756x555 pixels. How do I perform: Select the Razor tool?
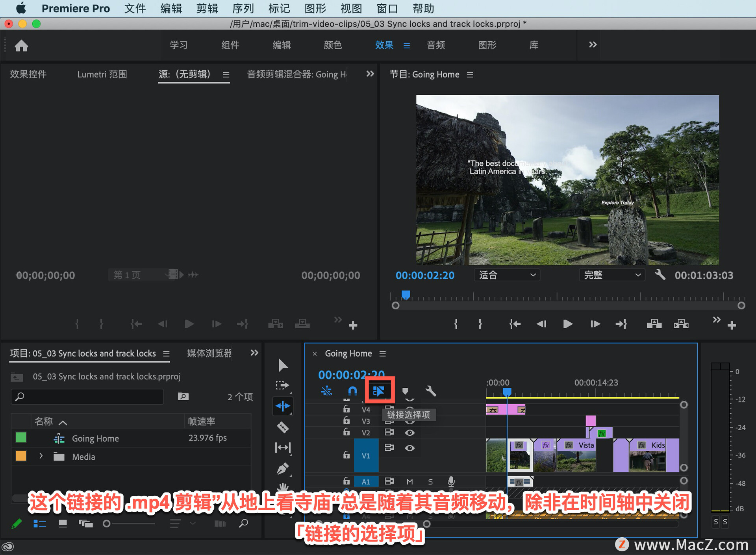click(x=283, y=427)
